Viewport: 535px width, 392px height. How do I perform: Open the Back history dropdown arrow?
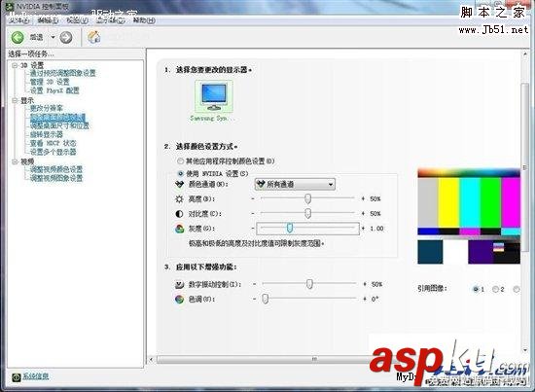click(53, 37)
